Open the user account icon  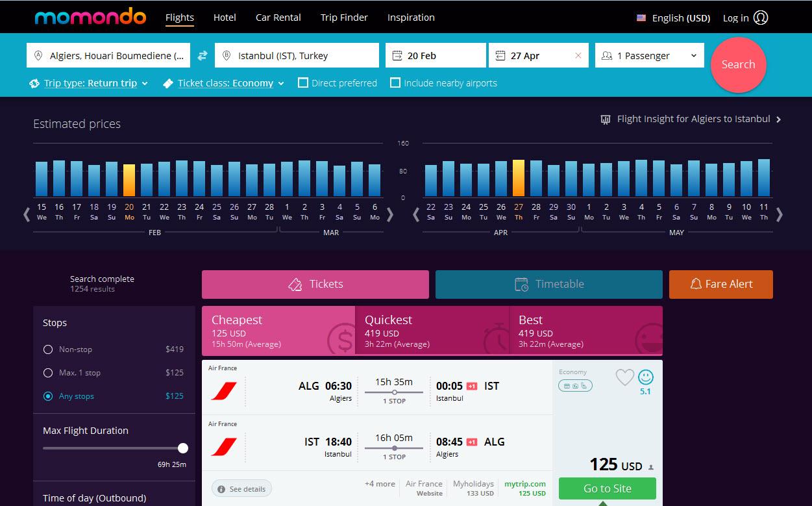point(761,18)
